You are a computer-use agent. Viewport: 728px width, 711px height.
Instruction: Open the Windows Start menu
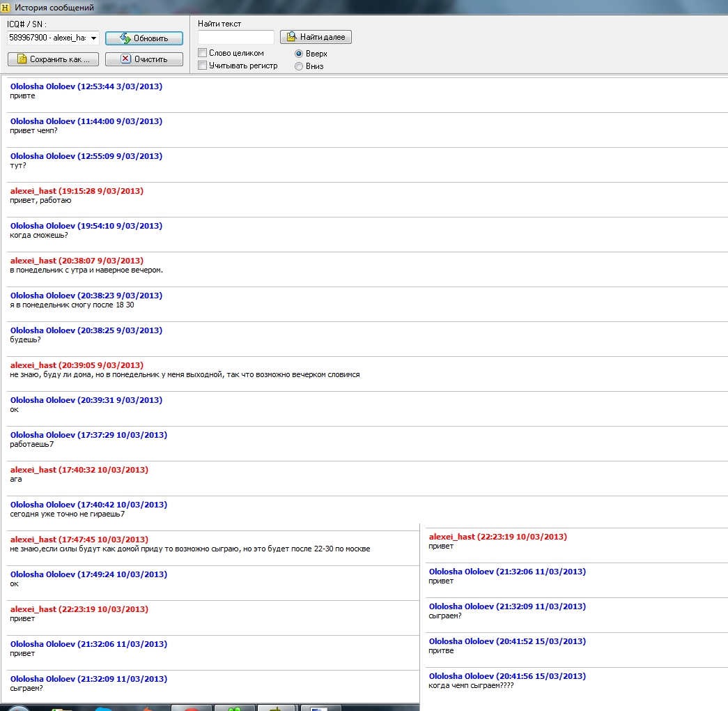pos(19,708)
